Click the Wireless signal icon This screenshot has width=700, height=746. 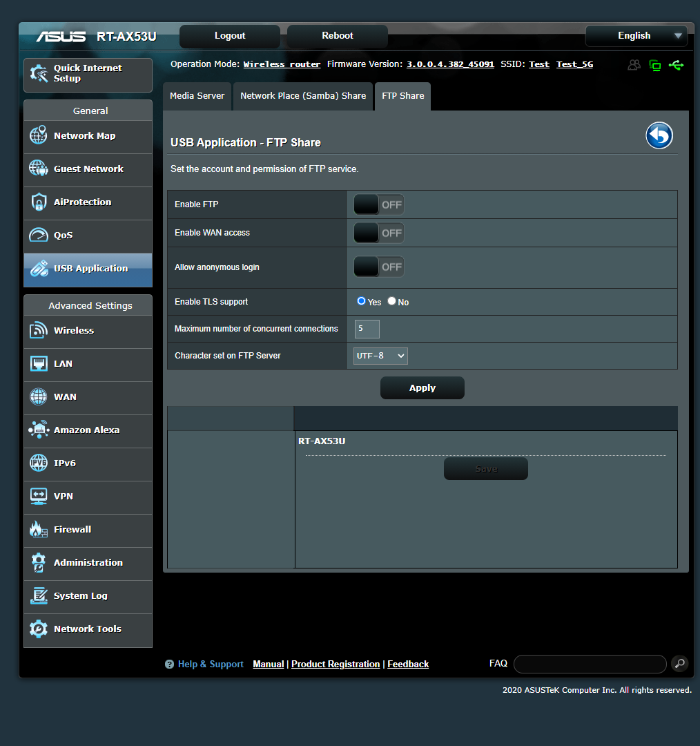[39, 330]
